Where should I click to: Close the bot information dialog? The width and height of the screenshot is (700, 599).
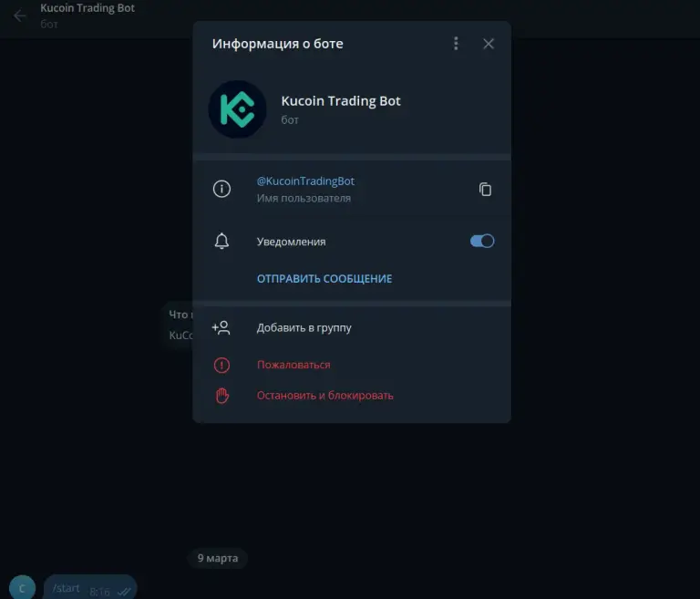[489, 44]
